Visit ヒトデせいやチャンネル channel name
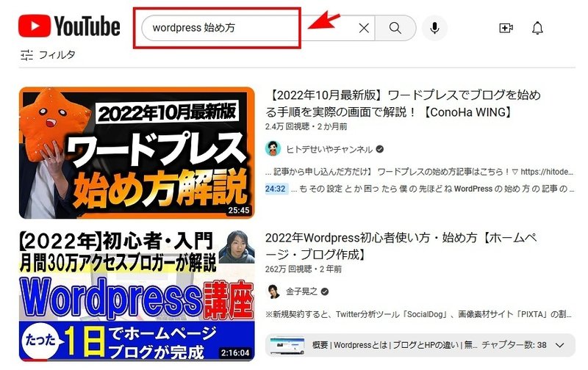 pos(329,150)
